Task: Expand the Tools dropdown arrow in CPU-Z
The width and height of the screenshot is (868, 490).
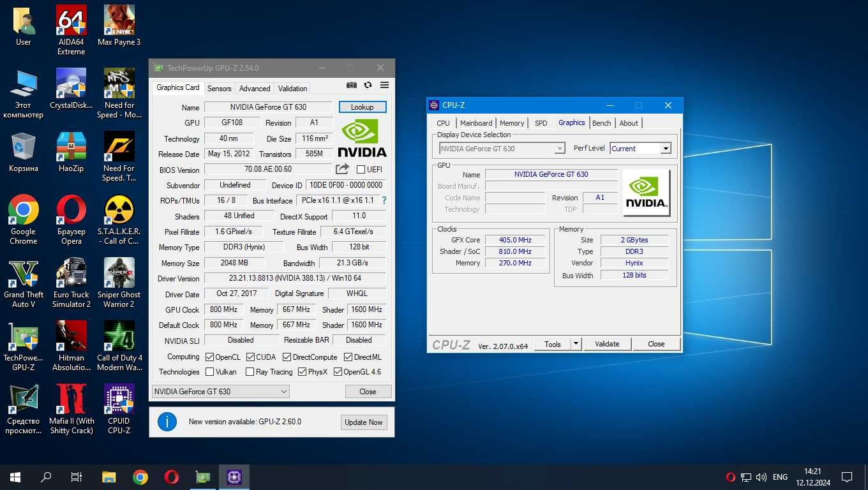Action: point(576,344)
